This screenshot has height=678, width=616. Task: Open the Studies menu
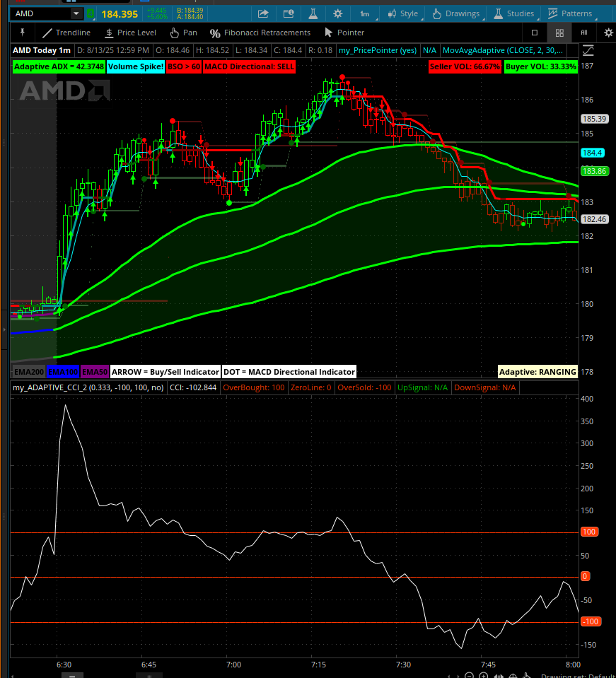click(514, 13)
